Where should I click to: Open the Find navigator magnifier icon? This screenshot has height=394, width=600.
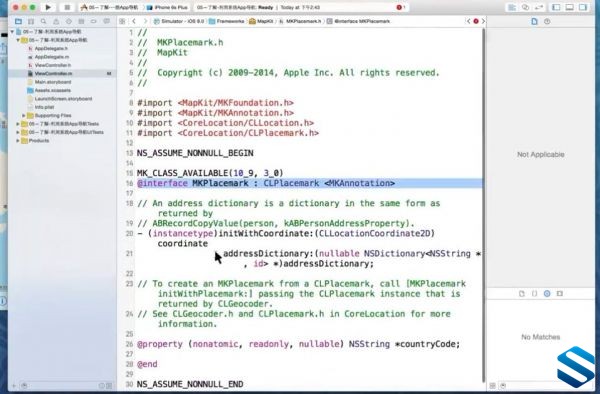point(44,21)
